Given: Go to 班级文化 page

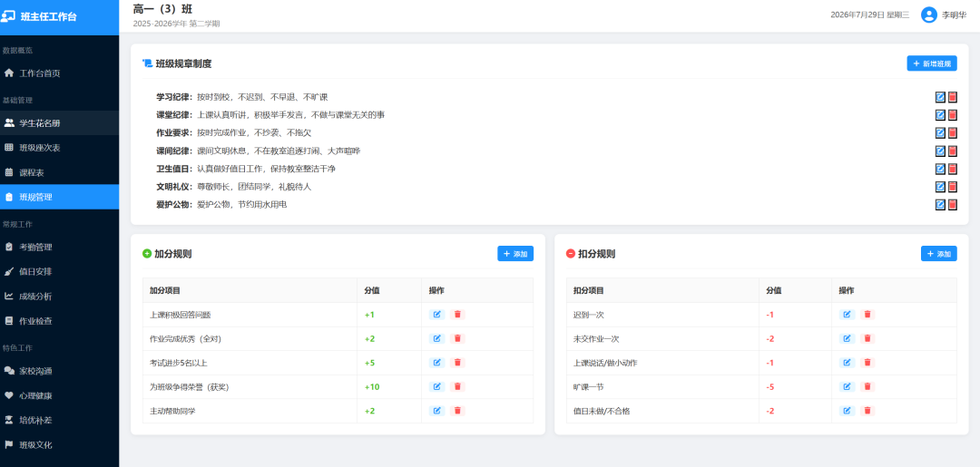Looking at the screenshot, I should (x=59, y=445).
